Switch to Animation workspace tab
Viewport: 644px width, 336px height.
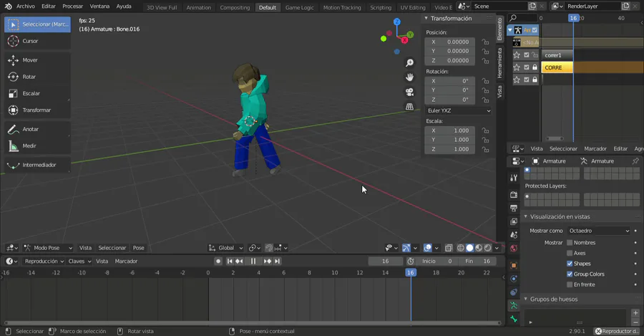[198, 7]
